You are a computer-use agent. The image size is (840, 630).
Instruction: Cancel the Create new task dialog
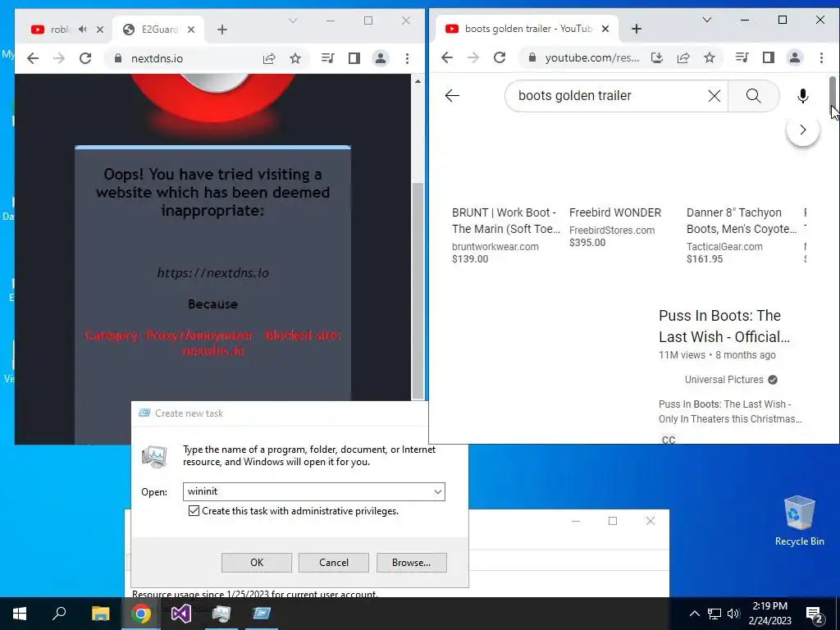point(334,563)
